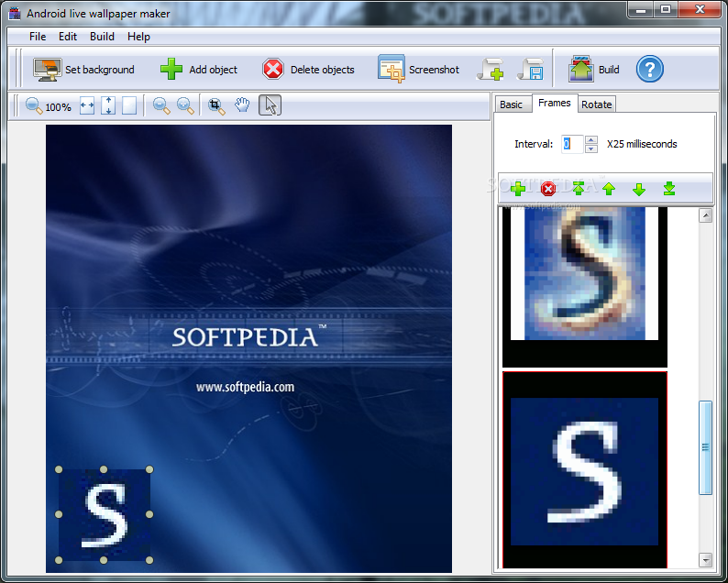Click the S object's top-right resize handle
Screen dimensions: 728x583
[x=149, y=469]
